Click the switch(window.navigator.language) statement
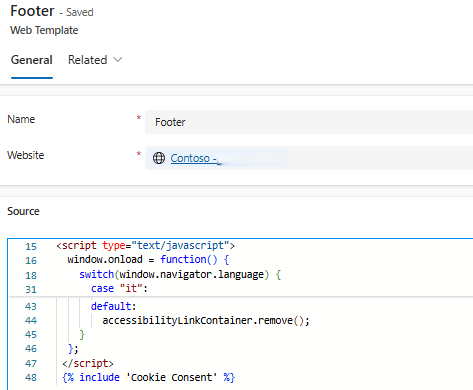Viewport: 473px width, 390px height. point(180,275)
